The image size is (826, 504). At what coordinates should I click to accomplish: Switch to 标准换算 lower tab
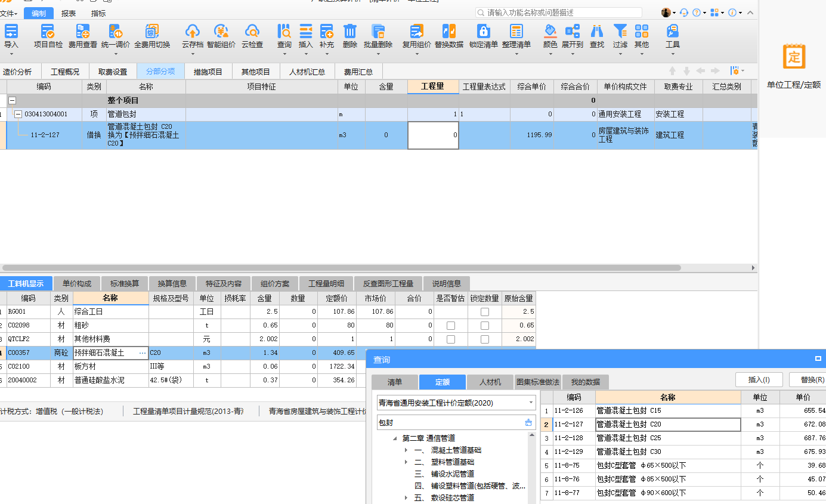click(x=125, y=283)
